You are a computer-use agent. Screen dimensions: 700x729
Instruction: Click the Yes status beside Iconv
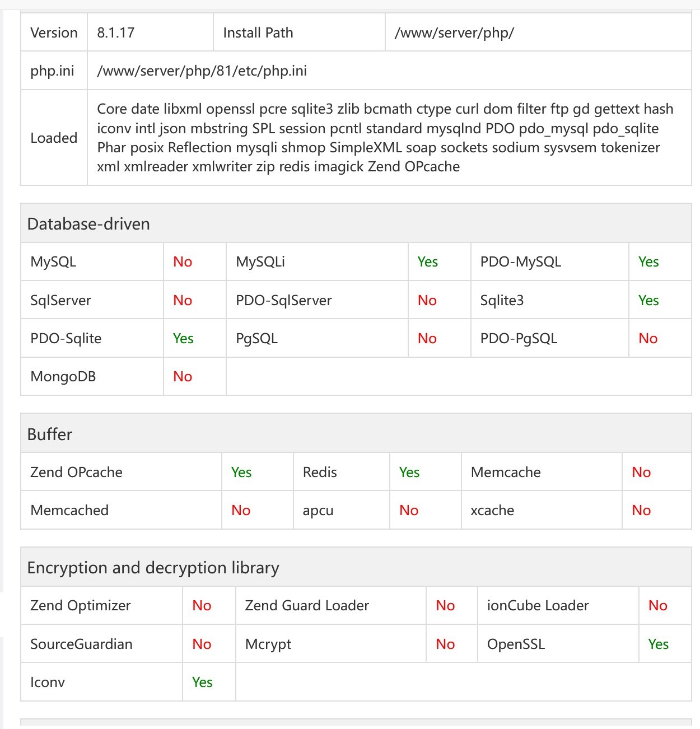coord(202,683)
